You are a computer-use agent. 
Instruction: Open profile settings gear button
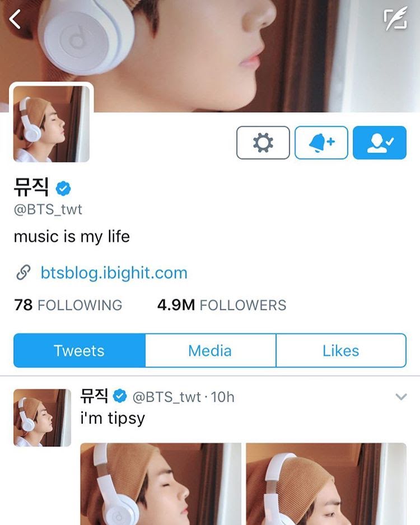pyautogui.click(x=263, y=143)
